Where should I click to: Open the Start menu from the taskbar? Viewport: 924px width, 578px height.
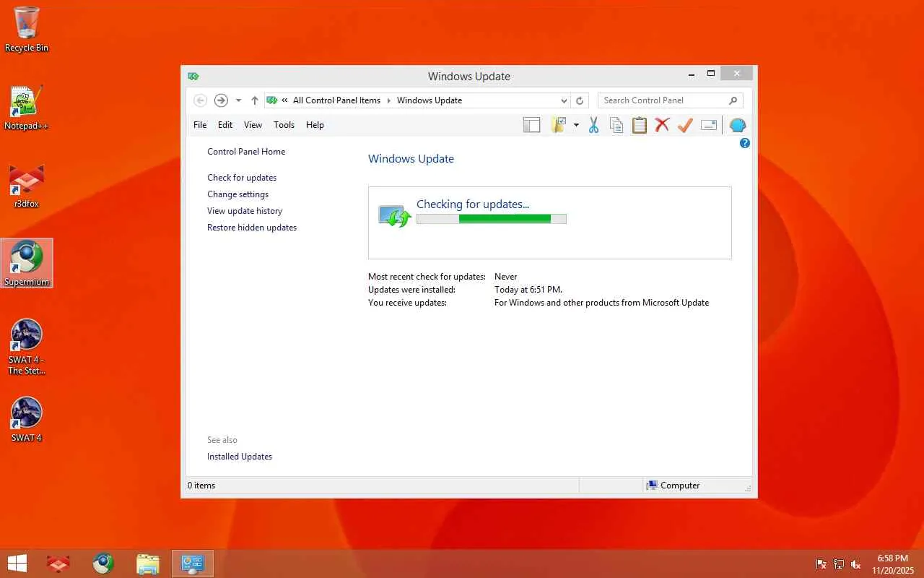(x=17, y=564)
